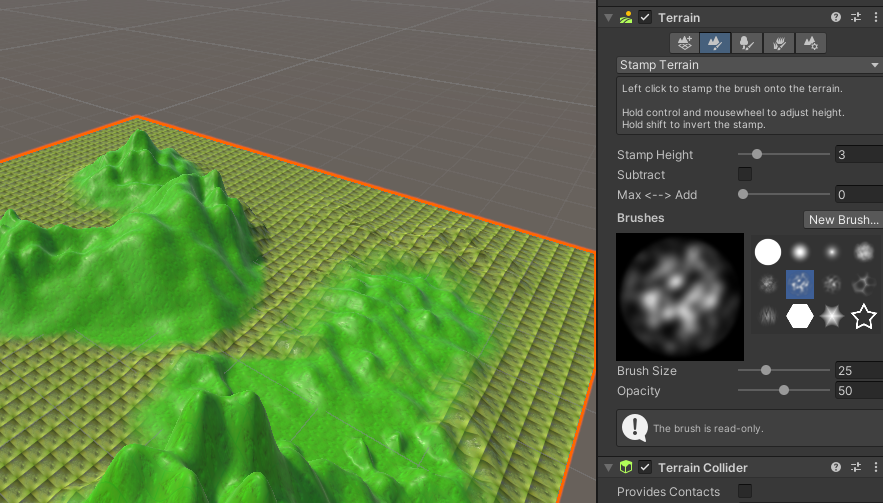Choose the blue-highlighted selected noise brush
Screen dimensions: 883x503
pos(800,284)
